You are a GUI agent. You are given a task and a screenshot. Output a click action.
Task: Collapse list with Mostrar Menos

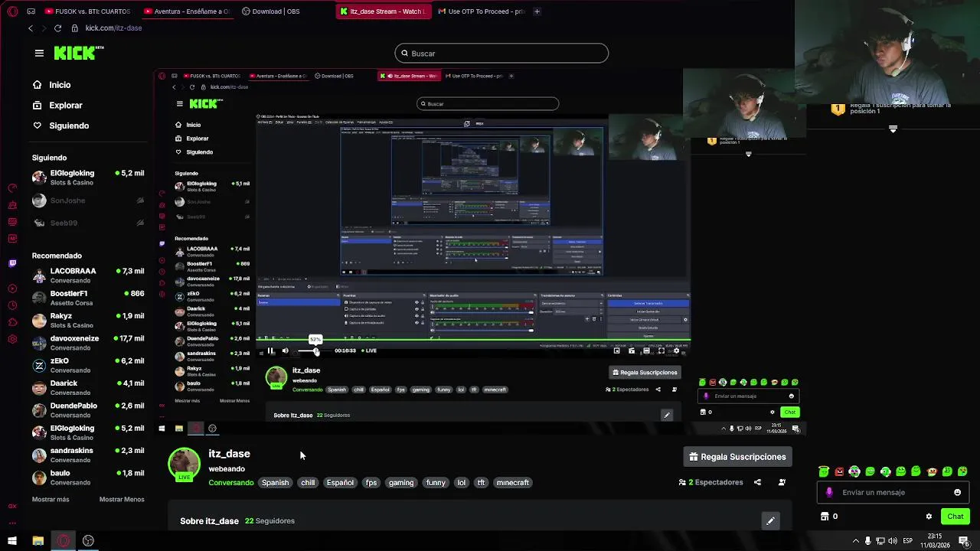pos(122,500)
